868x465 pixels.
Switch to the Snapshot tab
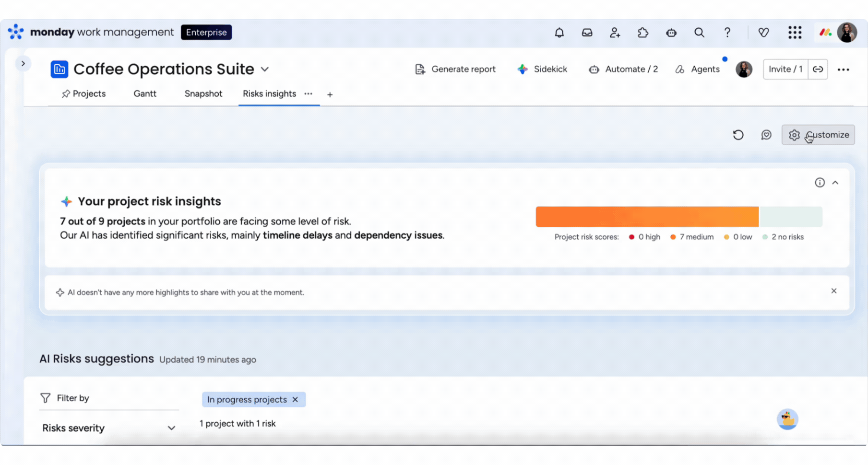click(x=203, y=94)
